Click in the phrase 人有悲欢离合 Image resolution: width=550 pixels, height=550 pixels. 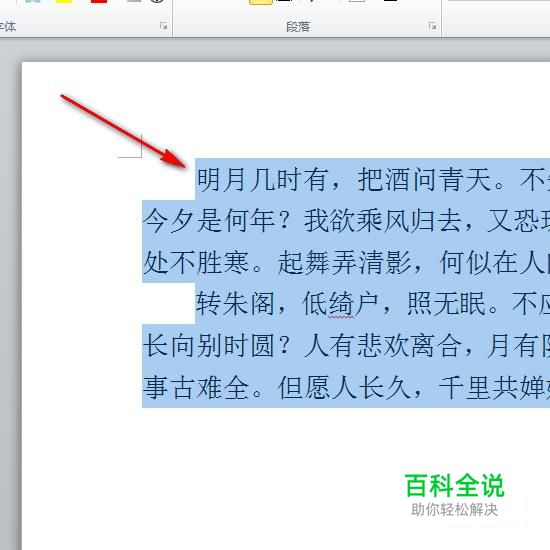(383, 346)
